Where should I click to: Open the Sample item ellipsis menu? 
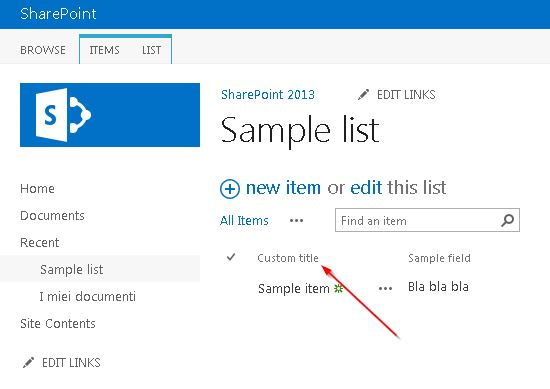[385, 289]
